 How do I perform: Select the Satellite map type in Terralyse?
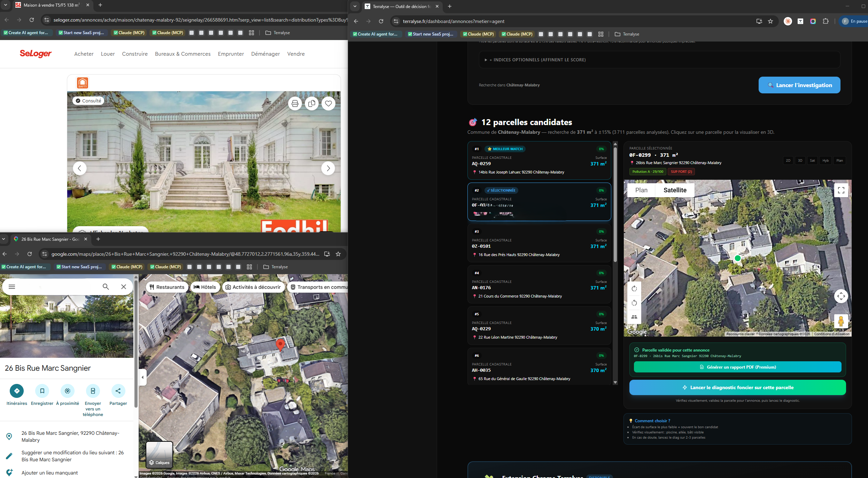(675, 190)
